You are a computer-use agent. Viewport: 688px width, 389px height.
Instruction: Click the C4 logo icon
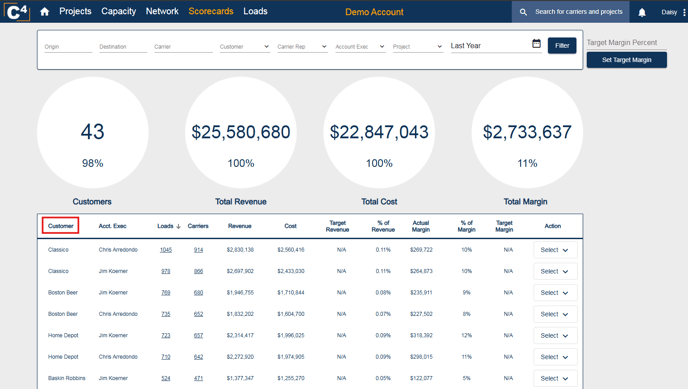(x=17, y=11)
